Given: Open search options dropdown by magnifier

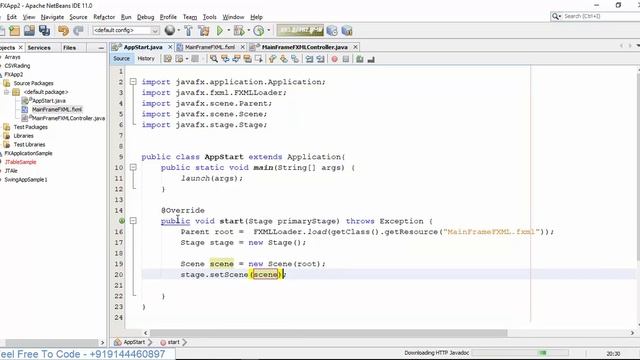Looking at the screenshot, I should (556, 16).
